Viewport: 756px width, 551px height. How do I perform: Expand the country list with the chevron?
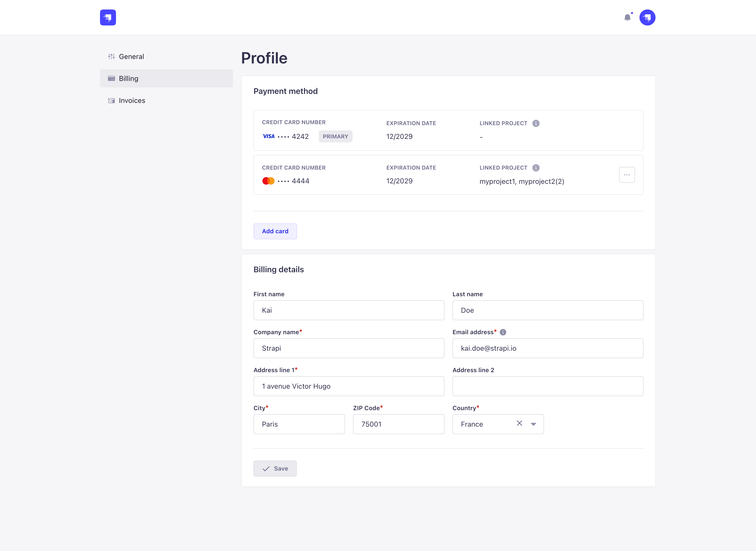pos(533,424)
